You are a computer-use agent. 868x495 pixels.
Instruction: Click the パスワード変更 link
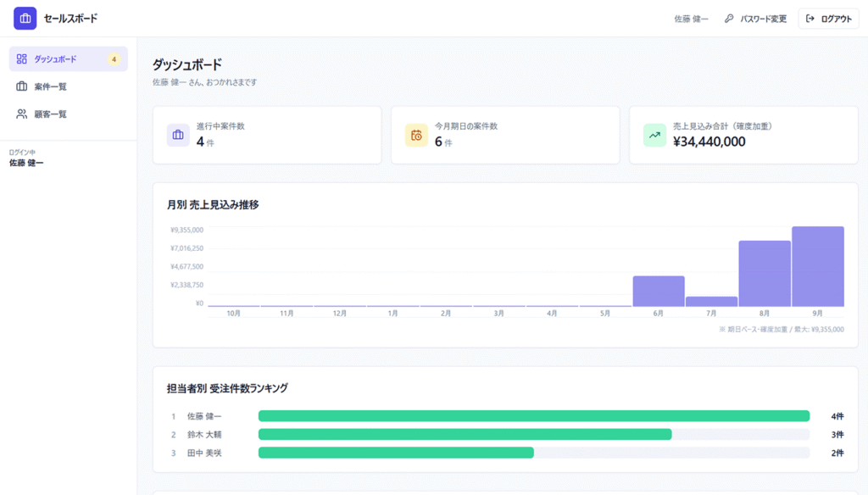tap(755, 19)
